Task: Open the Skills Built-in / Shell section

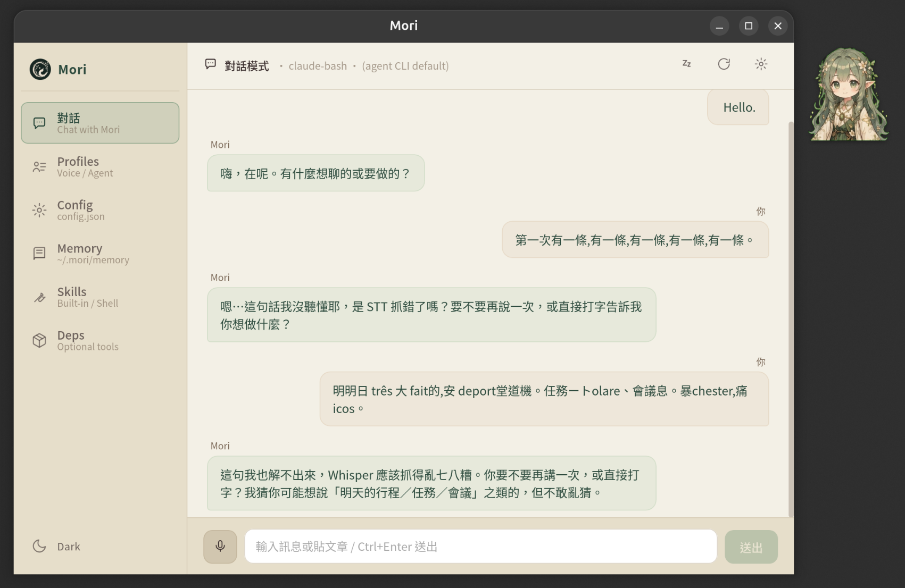Action: click(100, 297)
